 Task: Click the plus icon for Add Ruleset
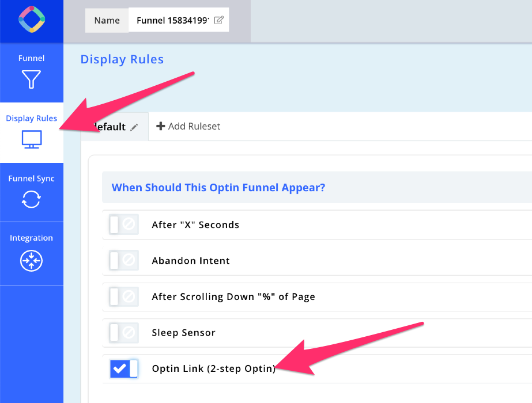[161, 126]
